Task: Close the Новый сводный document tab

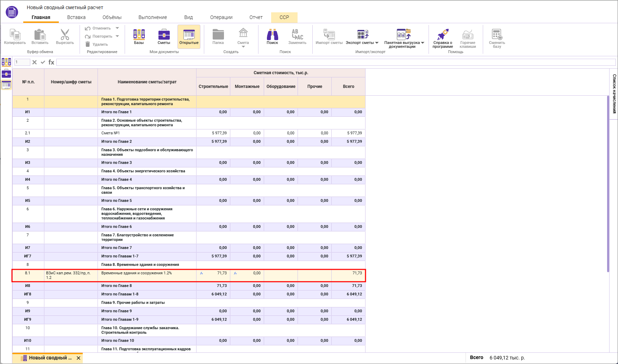Action: click(x=79, y=358)
